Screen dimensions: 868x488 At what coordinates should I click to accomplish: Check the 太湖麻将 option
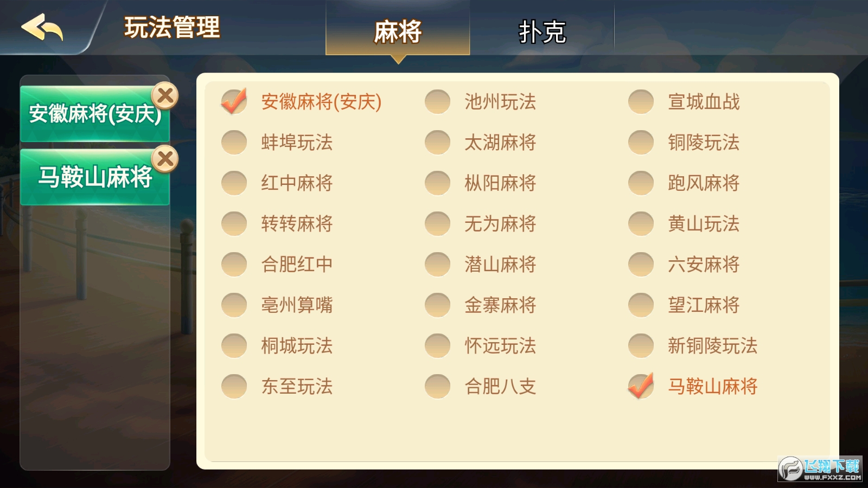pyautogui.click(x=438, y=142)
